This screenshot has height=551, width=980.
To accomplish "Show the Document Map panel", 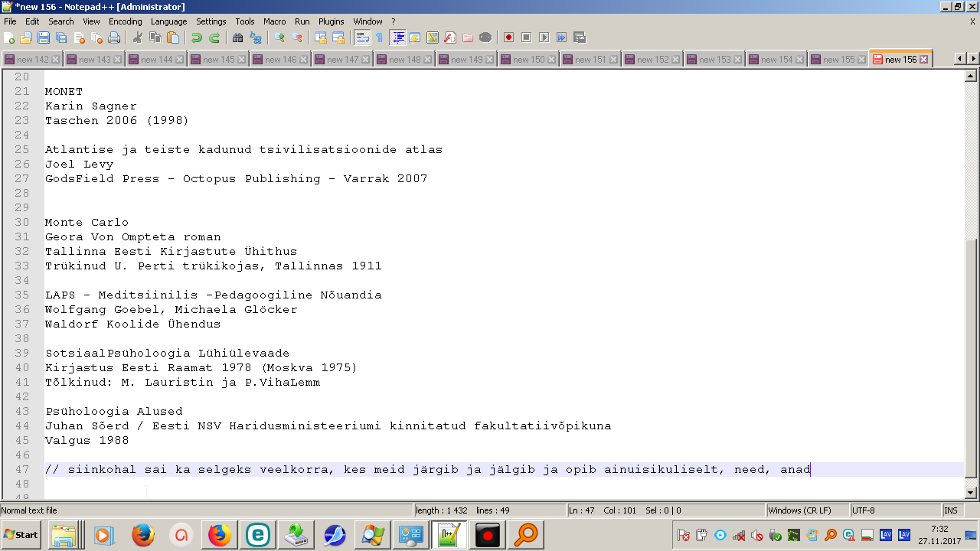I will 433,37.
